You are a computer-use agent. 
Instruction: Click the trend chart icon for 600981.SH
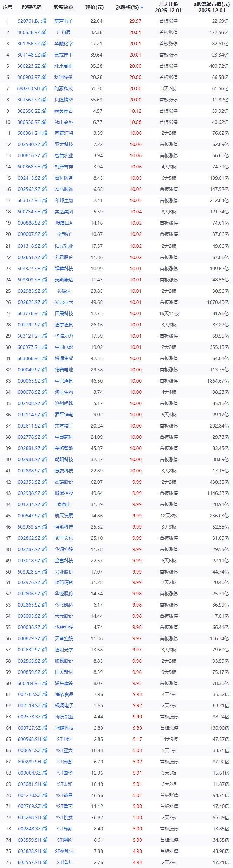coord(45,133)
